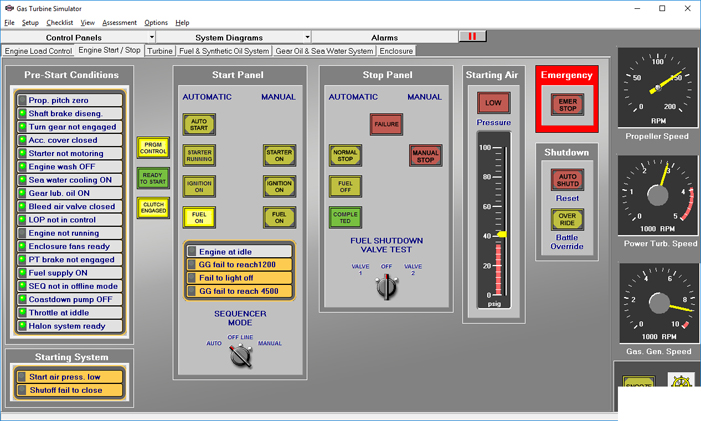
Task: Click the Throttle at iddle row
Action: tap(69, 312)
